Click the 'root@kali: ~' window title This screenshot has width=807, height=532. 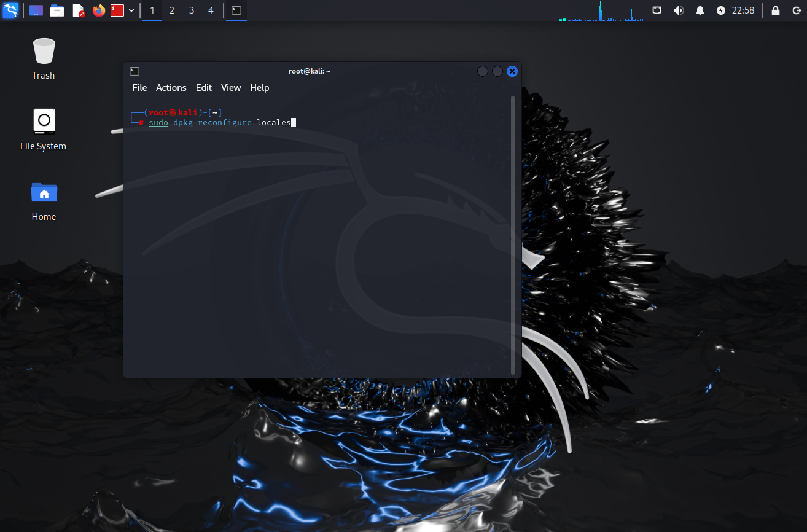point(310,71)
